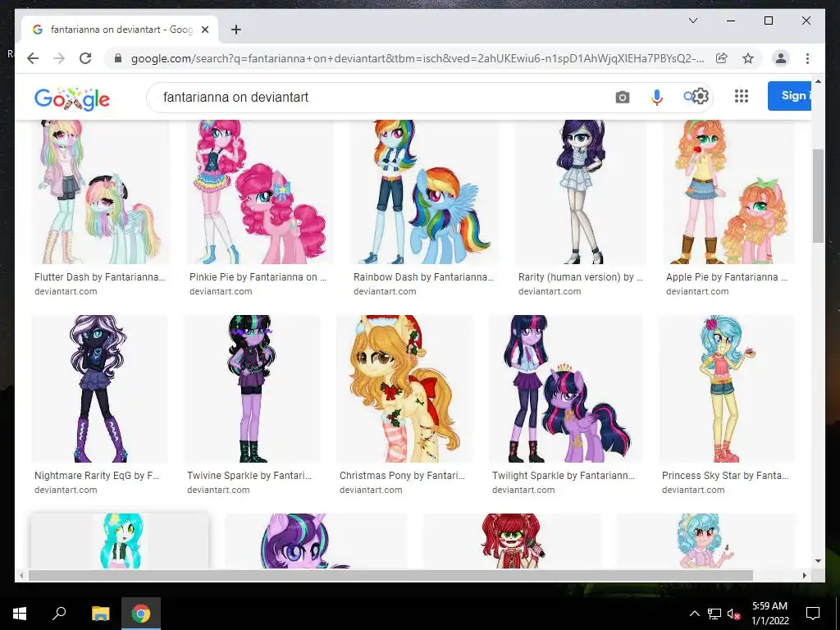Screen dimensions: 840x630
Task: Open File Explorer from taskbar
Action: [x=100, y=614]
